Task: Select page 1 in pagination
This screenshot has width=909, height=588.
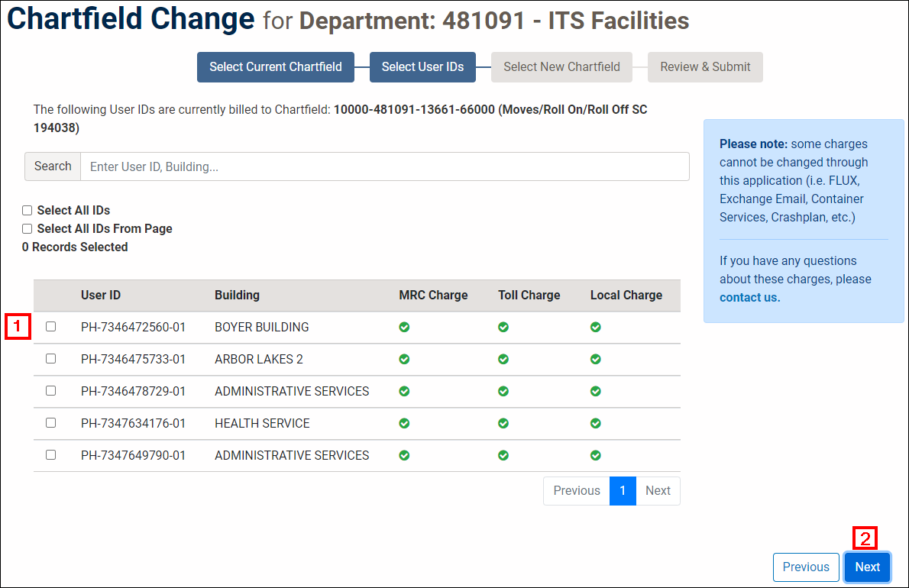Action: tap(623, 491)
